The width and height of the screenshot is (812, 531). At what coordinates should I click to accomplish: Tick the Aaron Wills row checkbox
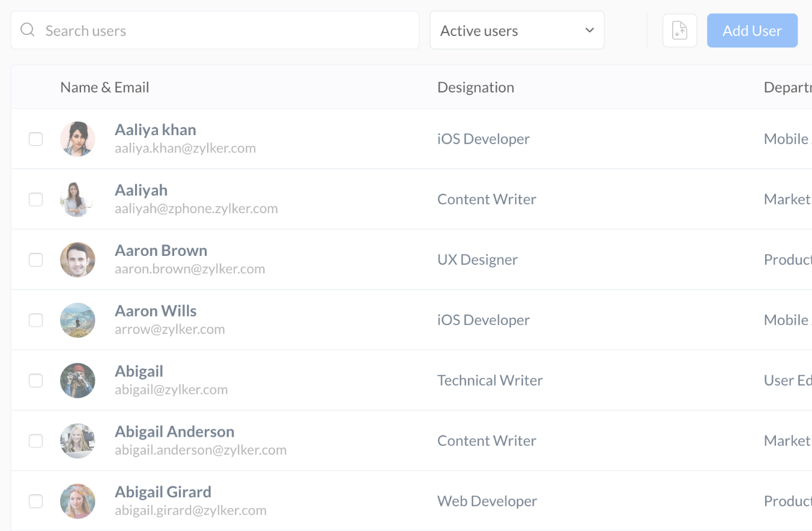36,320
